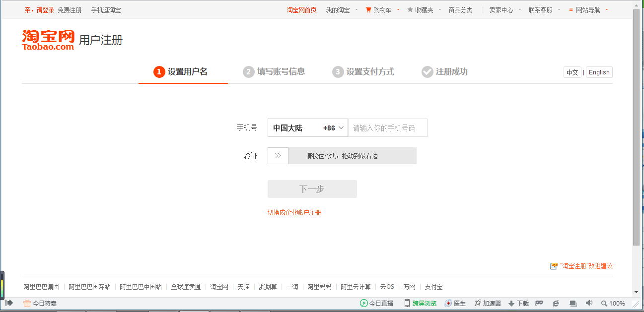The image size is (644, 312).
Task: Open 聚划算 footer link
Action: pos(268,287)
